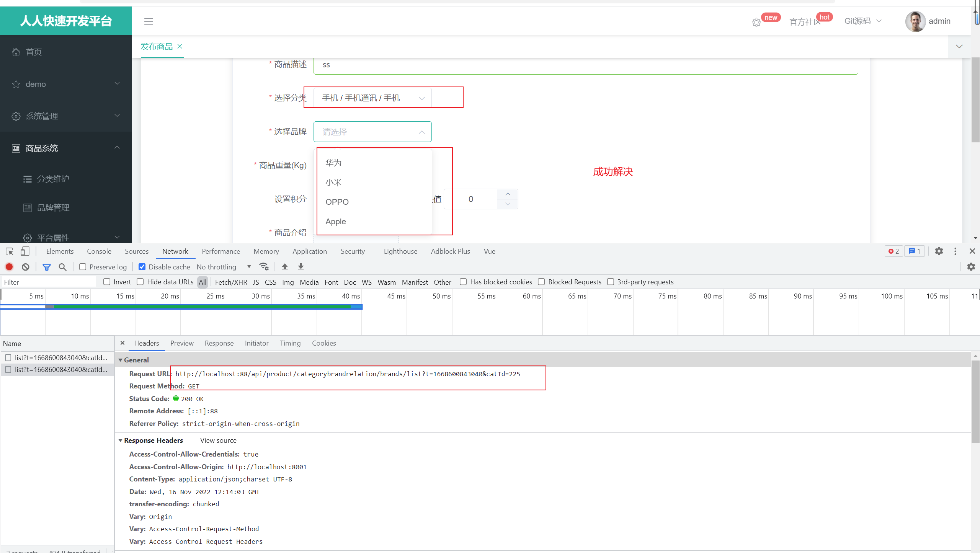980x553 pixels.
Task: Click the sidebar hamburger collapse icon
Action: point(149,21)
